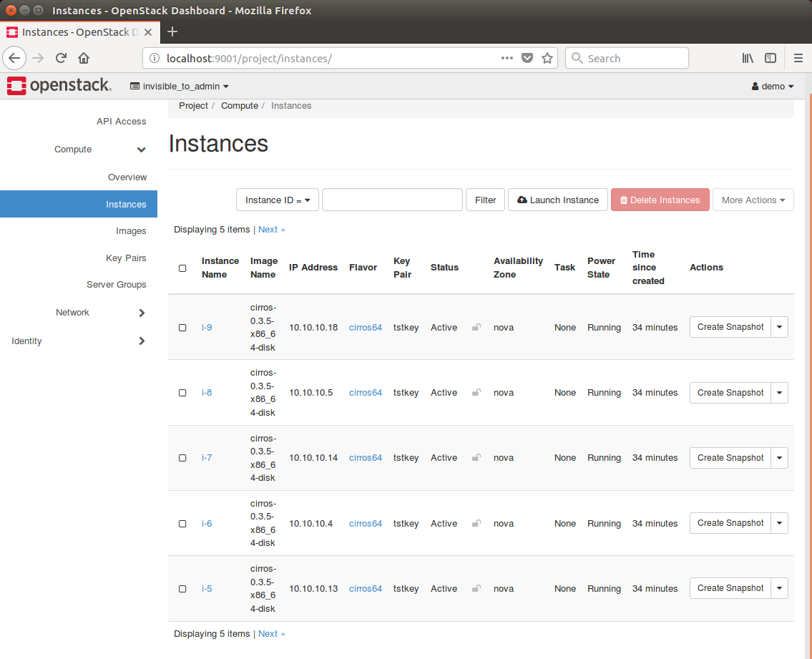Viewport: 812px width, 659px height.
Task: Go to the bottom Next page link
Action: coord(271,634)
